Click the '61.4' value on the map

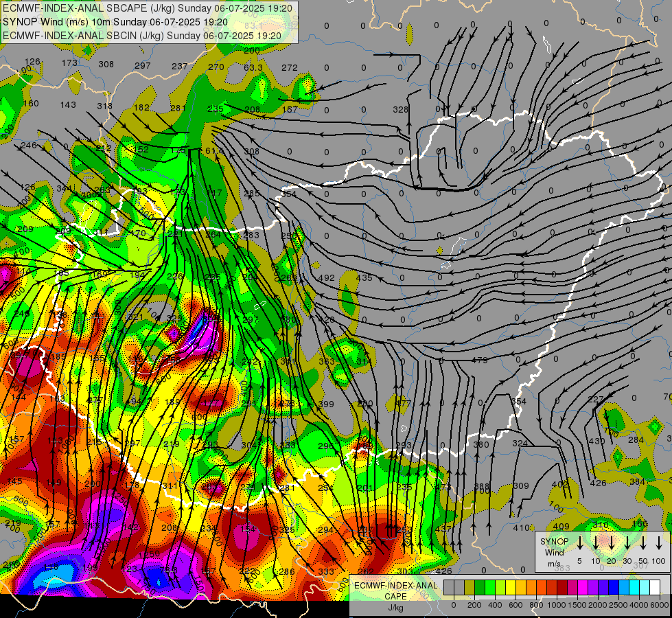[x=215, y=151]
